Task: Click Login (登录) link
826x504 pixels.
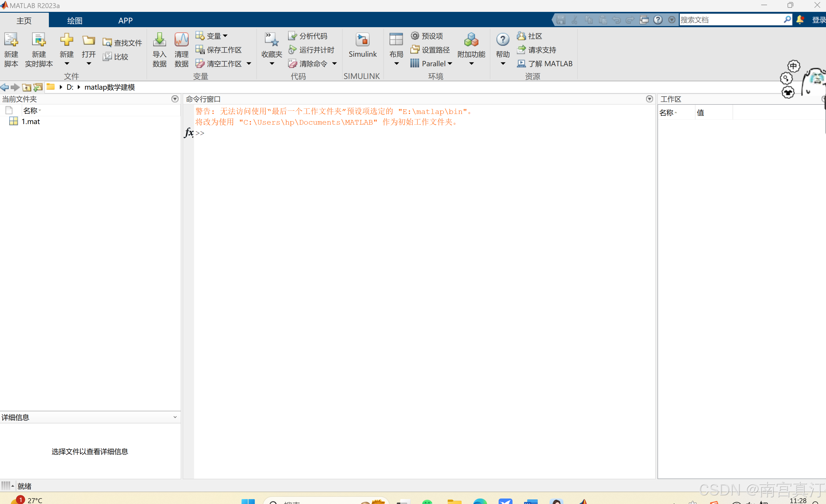Action: [x=818, y=20]
